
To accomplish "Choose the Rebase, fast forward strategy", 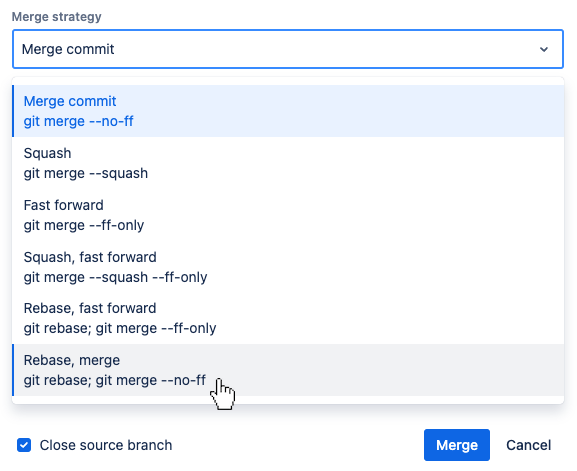I will (x=288, y=318).
